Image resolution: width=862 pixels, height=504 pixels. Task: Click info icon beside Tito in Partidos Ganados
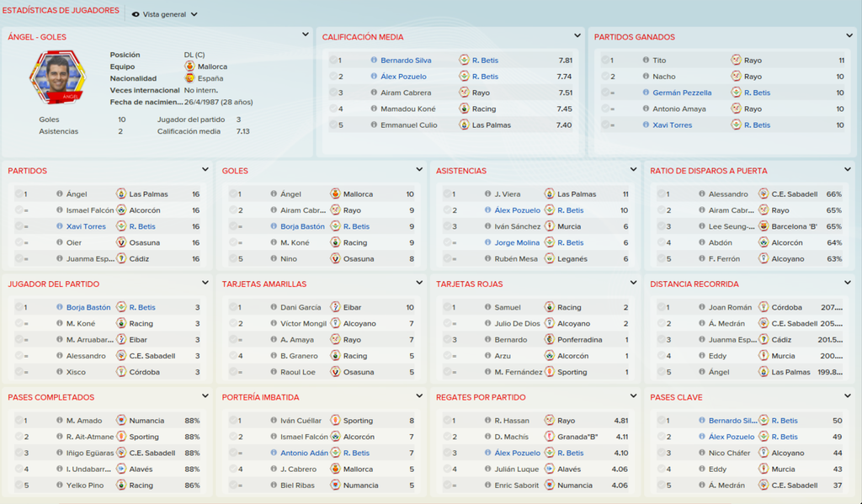(646, 61)
